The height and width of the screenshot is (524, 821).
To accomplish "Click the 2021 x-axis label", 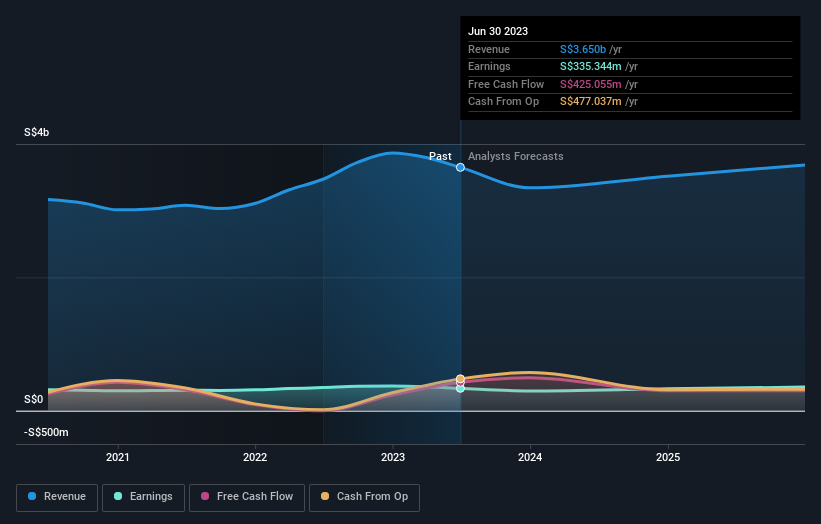I will [118, 457].
